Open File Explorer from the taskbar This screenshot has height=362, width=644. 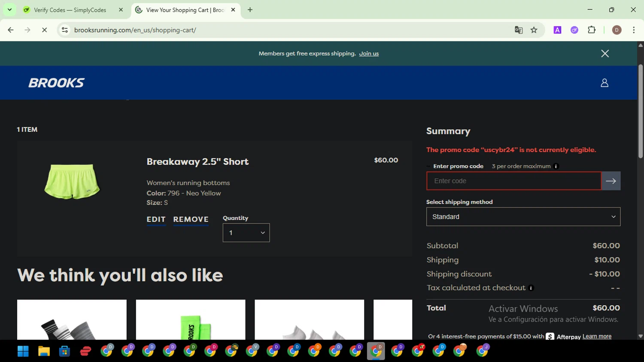[x=44, y=351]
